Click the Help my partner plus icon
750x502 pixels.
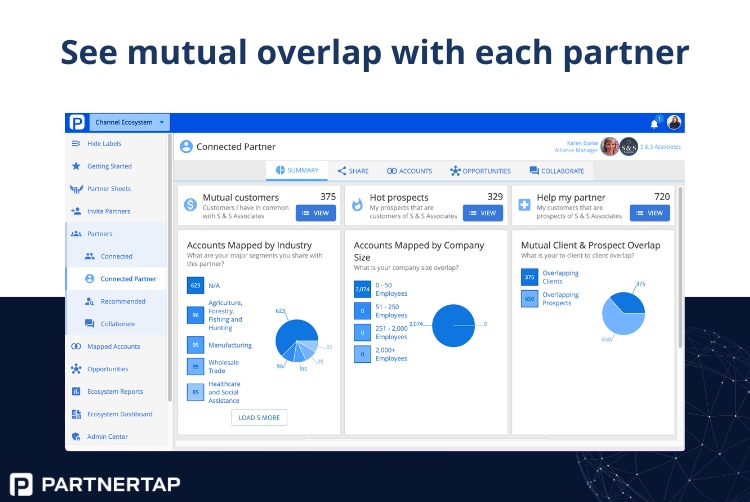524,205
